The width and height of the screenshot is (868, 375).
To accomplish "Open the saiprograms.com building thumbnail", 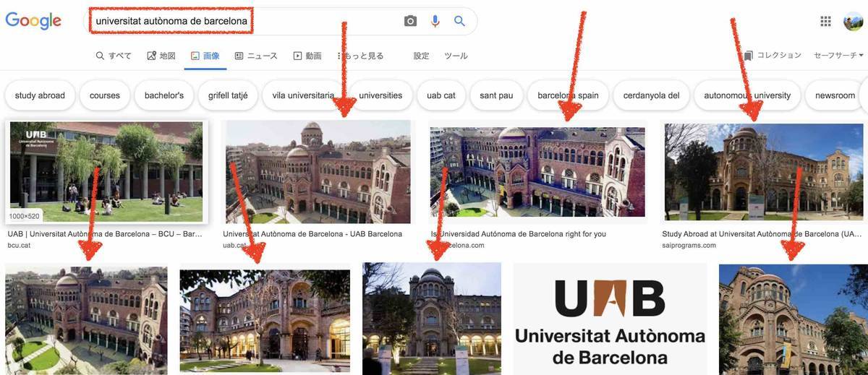I will [x=764, y=172].
